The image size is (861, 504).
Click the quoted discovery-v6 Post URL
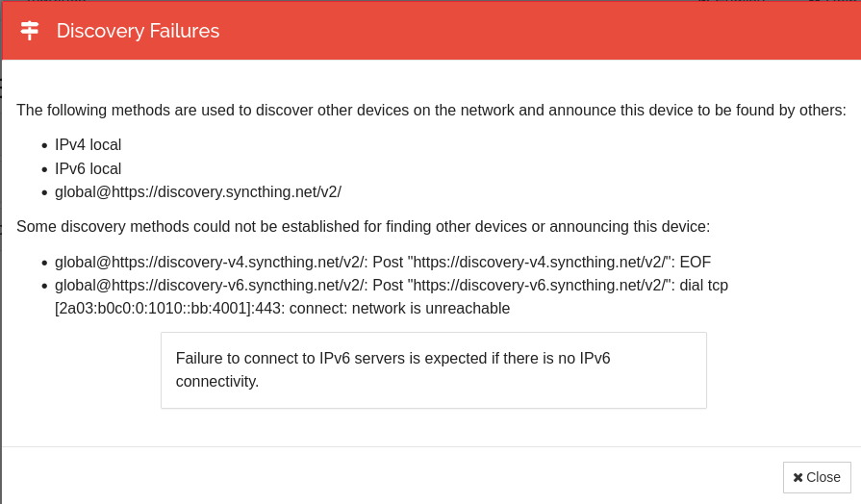(540, 286)
